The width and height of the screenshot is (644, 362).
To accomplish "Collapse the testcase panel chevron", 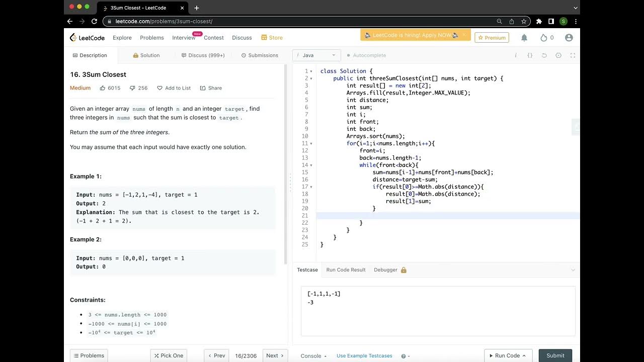I will click(x=573, y=270).
